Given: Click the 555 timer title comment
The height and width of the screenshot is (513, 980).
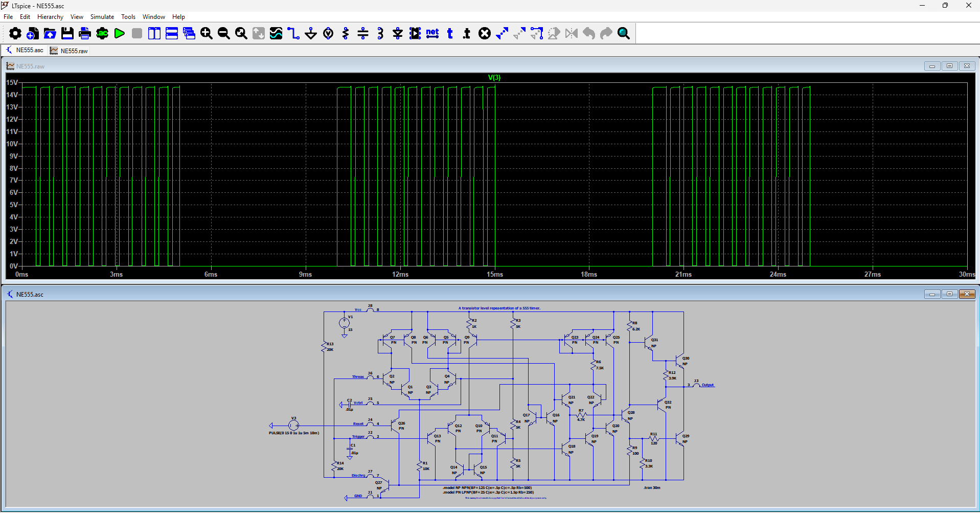Looking at the screenshot, I should (499, 308).
